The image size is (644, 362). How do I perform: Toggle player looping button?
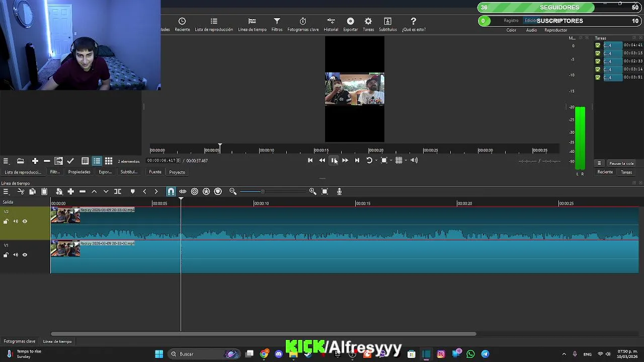[x=369, y=160]
